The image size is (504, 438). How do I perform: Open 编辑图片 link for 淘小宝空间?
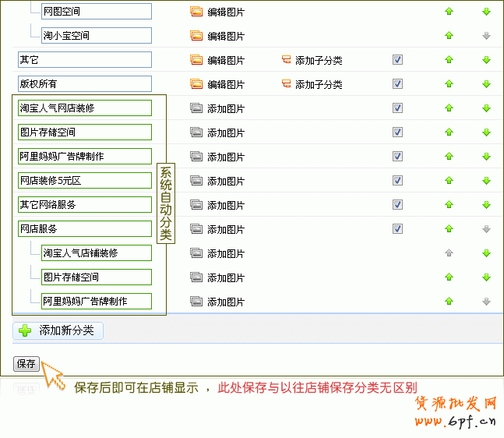225,36
